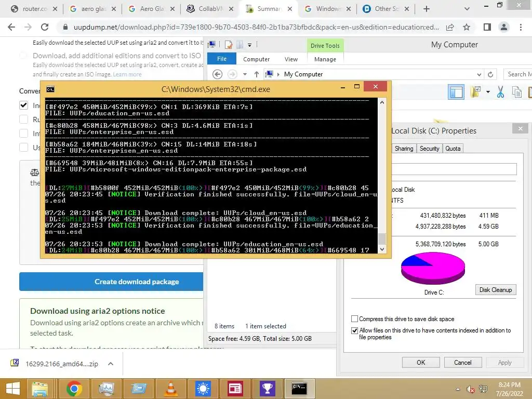Click the New folder icon in quick access toolbar
Image resolution: width=532 pixels, height=399 pixels.
(240, 45)
